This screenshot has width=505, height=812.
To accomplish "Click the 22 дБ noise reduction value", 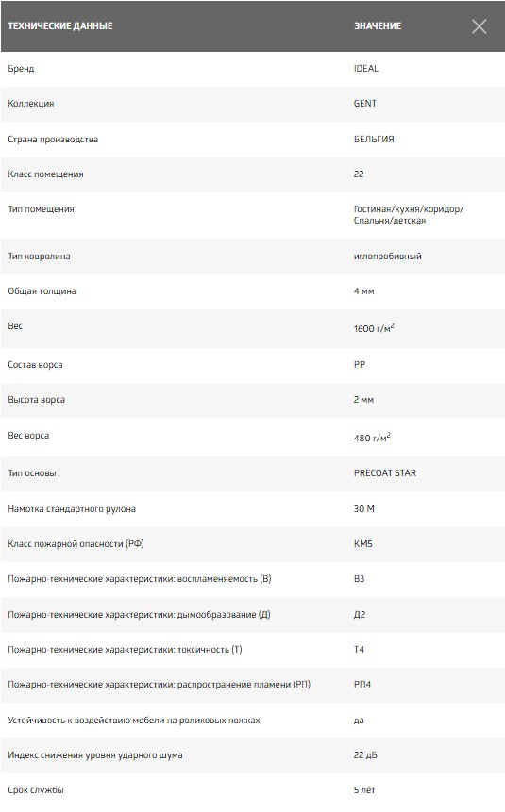I will coord(365,755).
